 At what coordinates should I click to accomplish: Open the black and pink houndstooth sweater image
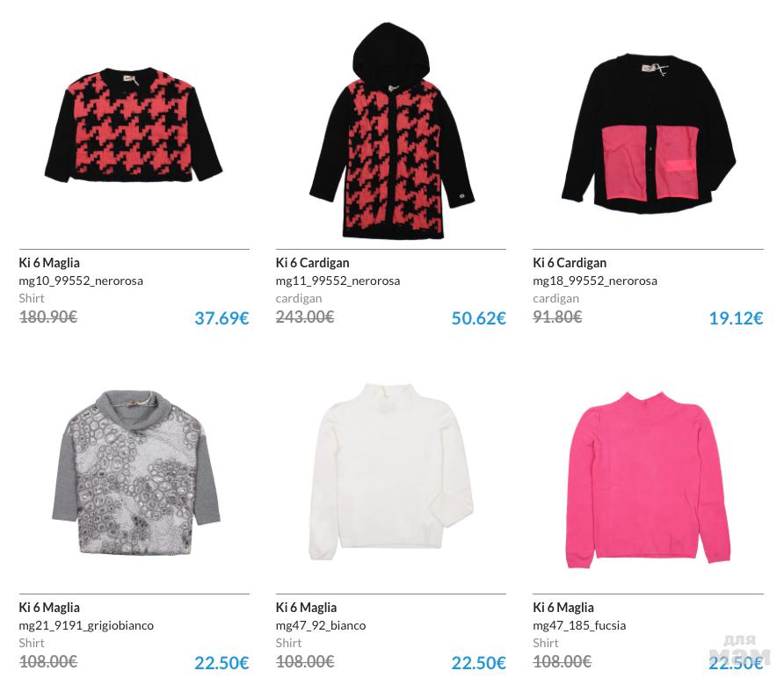tap(134, 125)
